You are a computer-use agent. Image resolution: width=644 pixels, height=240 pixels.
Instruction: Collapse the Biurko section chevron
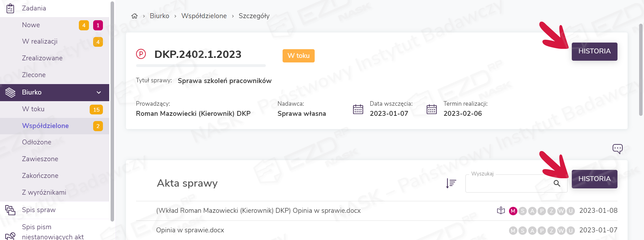pyautogui.click(x=99, y=92)
